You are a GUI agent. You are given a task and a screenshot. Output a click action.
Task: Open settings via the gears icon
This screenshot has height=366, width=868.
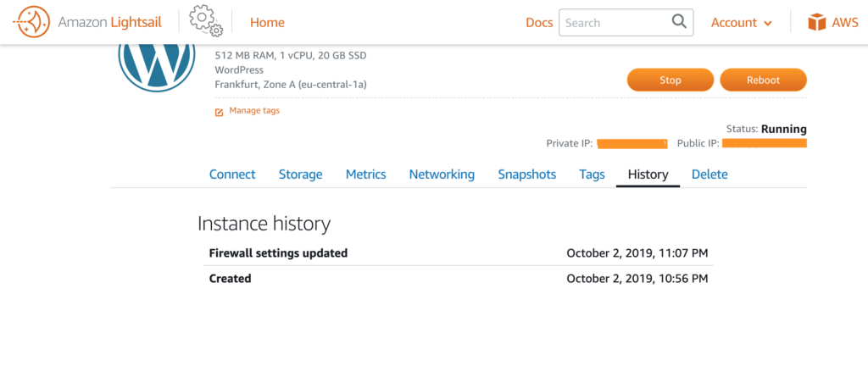tap(205, 21)
